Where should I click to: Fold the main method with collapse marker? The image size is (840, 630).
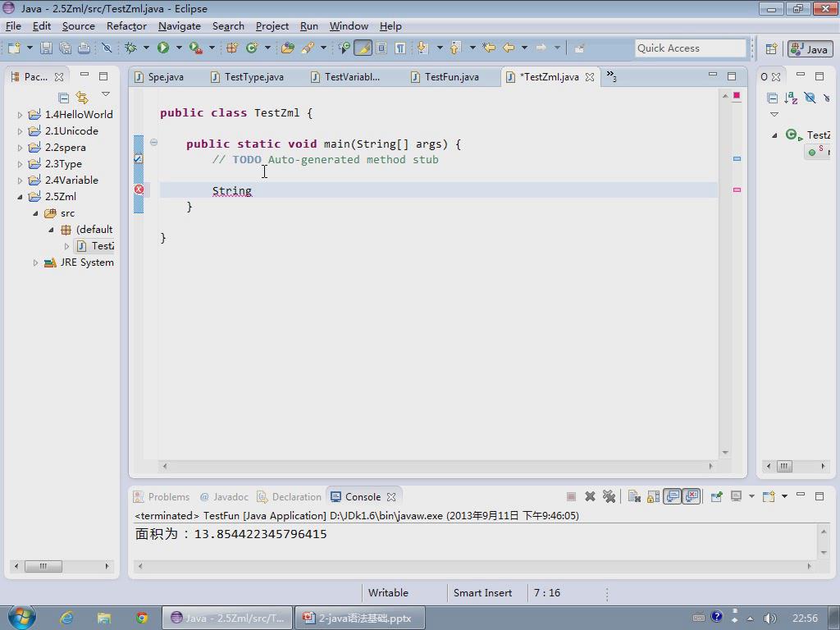[x=153, y=143]
